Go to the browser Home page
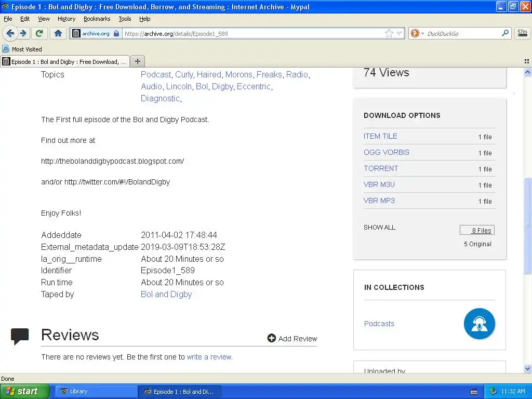The height and width of the screenshot is (399, 532). click(58, 33)
